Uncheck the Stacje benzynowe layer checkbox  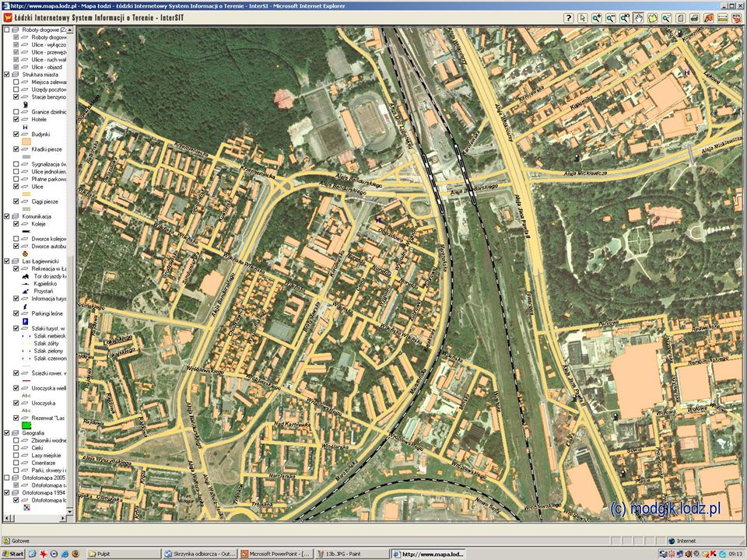(16, 96)
